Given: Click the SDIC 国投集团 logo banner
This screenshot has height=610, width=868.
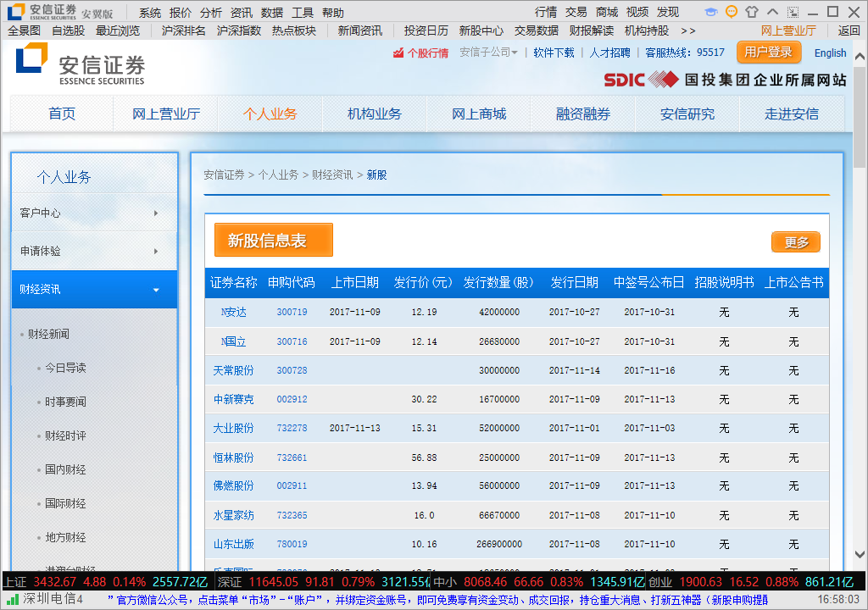Looking at the screenshot, I should (726, 80).
